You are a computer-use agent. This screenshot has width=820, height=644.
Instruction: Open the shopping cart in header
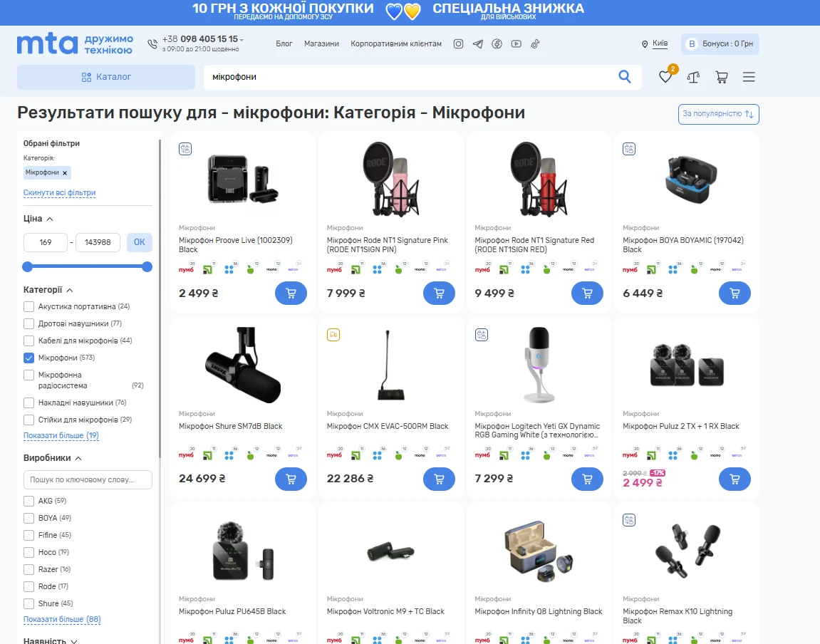click(722, 78)
